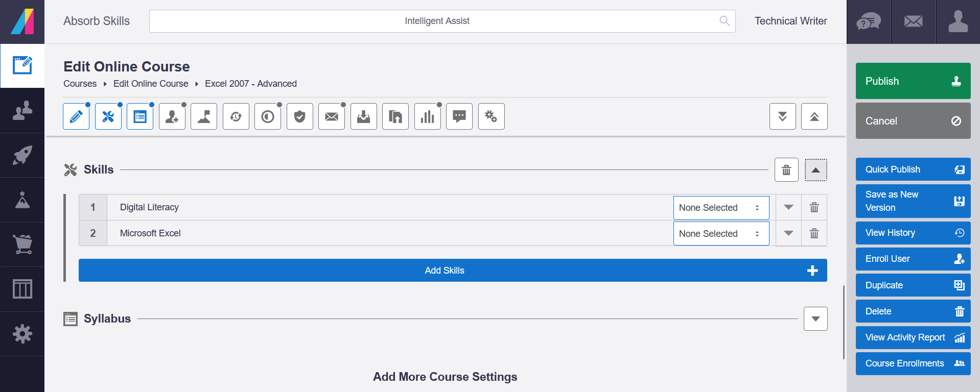
Task: Open the flask sidebar icon
Action: tap(22, 200)
